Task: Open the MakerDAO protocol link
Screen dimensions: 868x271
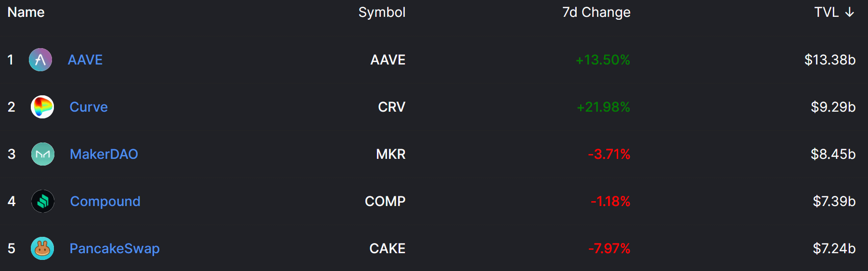Action: coord(104,154)
